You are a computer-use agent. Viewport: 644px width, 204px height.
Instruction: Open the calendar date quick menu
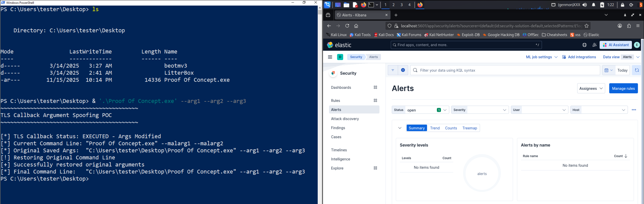[x=608, y=70]
